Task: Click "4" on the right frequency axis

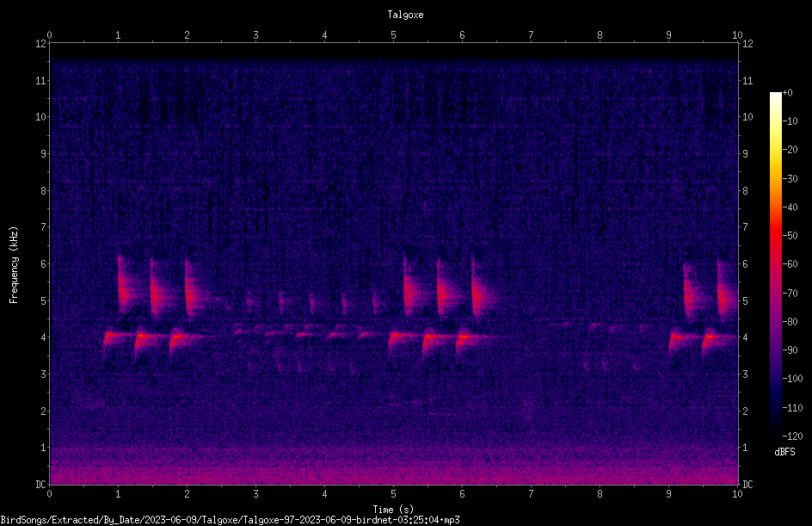Action: click(x=745, y=337)
